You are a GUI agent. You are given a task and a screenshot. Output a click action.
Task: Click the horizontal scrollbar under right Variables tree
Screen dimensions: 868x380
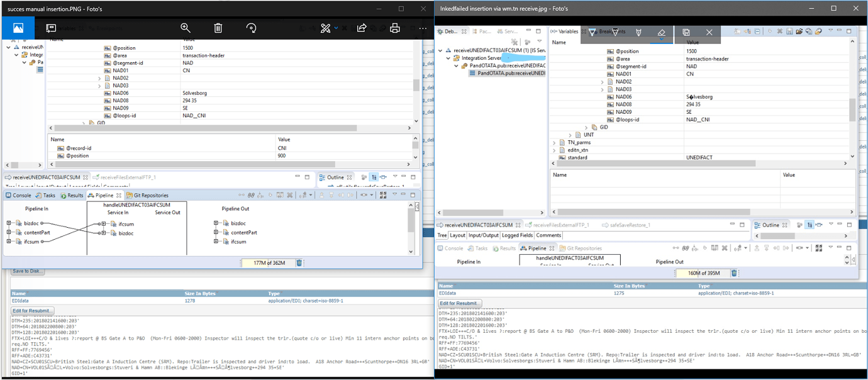(x=698, y=164)
